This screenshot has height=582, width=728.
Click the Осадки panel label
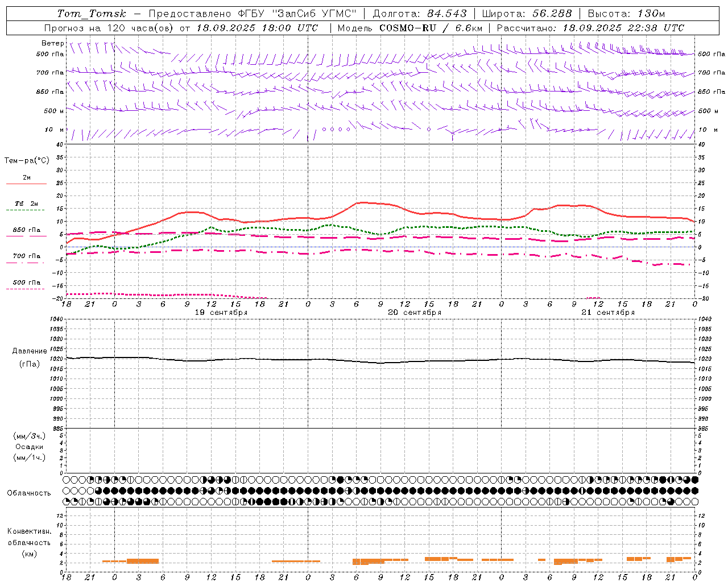[30, 447]
